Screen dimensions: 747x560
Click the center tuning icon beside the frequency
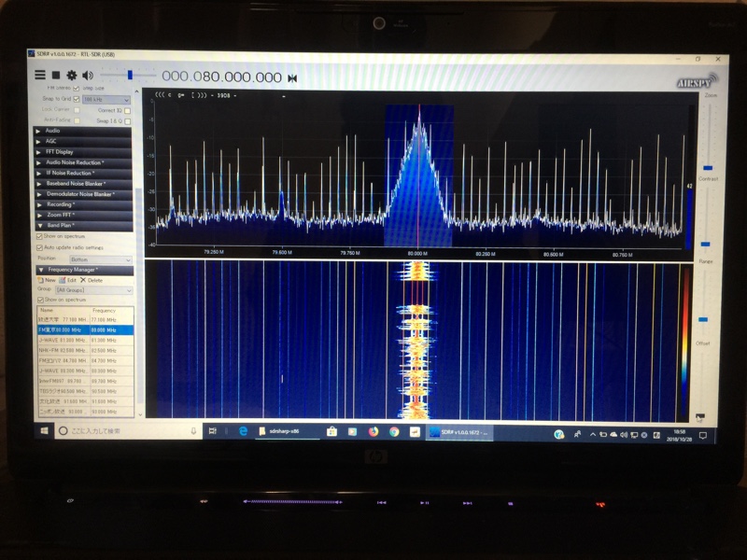(292, 78)
